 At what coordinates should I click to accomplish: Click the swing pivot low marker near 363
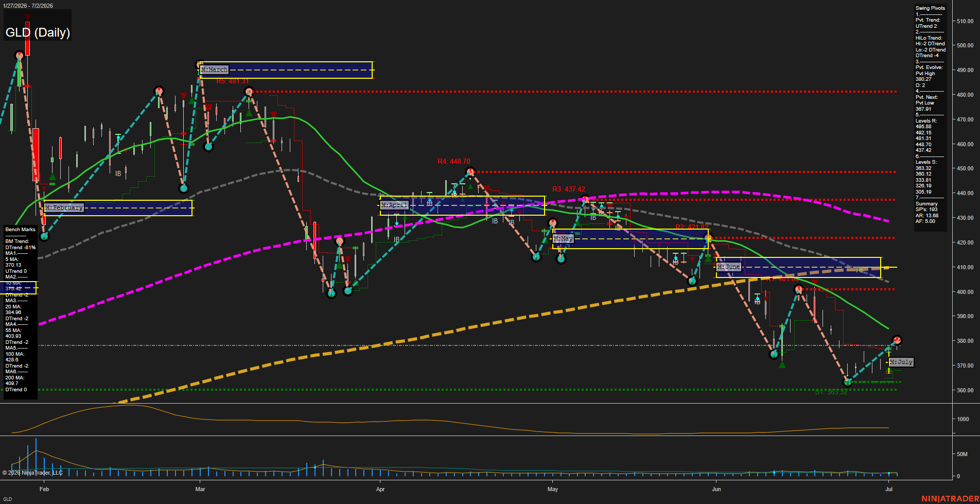[847, 382]
